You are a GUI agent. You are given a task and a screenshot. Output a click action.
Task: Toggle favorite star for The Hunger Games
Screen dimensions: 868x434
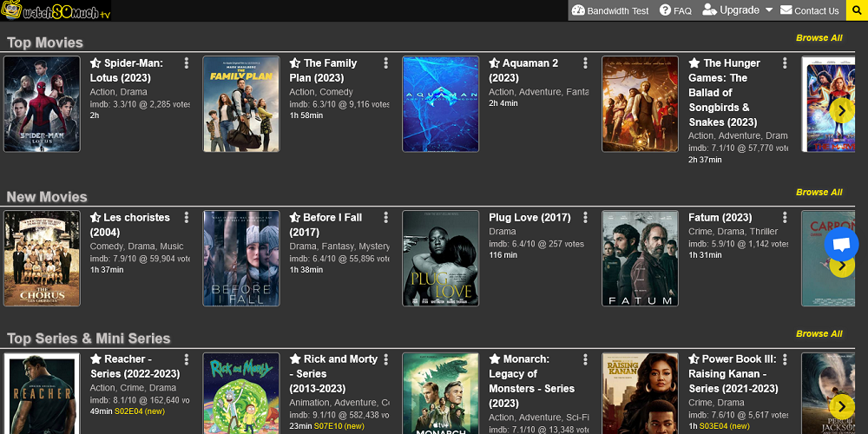click(694, 63)
